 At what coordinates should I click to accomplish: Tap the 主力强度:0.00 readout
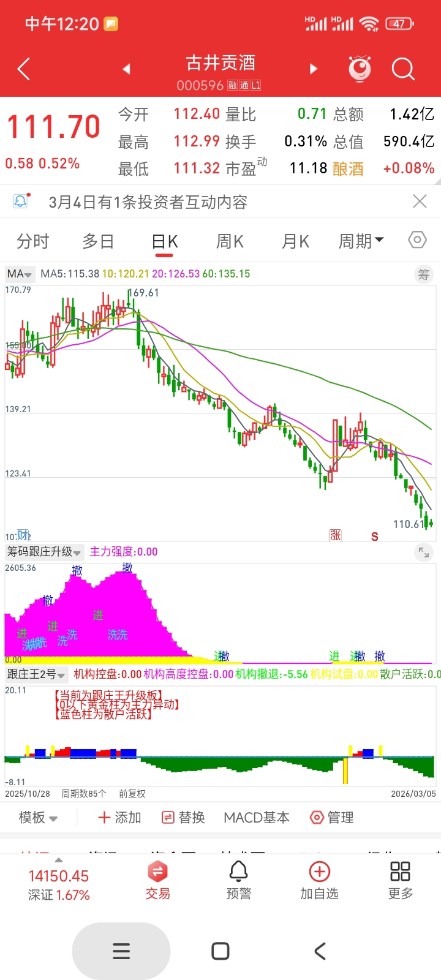[x=124, y=552]
